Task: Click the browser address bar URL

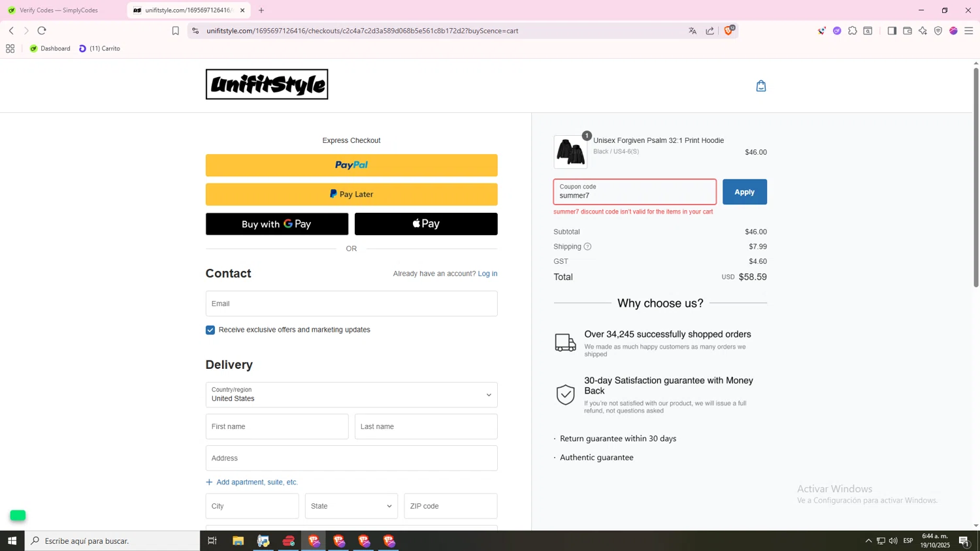Action: point(363,31)
